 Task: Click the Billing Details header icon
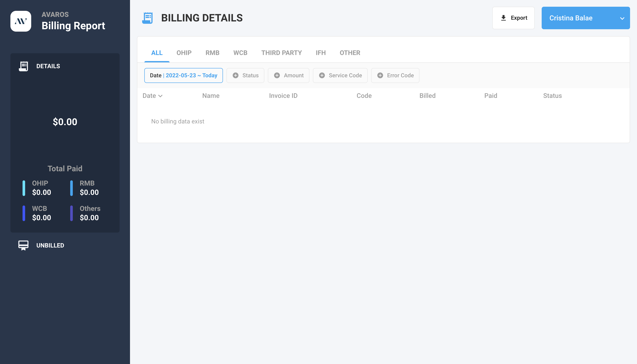pos(148,18)
